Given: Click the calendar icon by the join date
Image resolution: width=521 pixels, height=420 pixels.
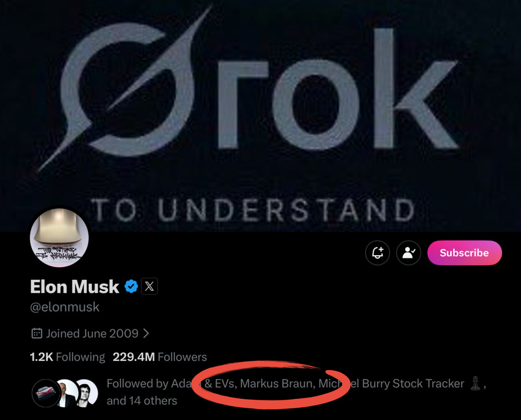Looking at the screenshot, I should tap(37, 333).
